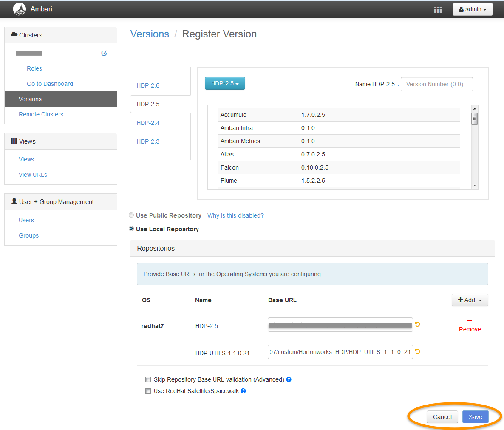Open the Roles link

pyautogui.click(x=34, y=68)
